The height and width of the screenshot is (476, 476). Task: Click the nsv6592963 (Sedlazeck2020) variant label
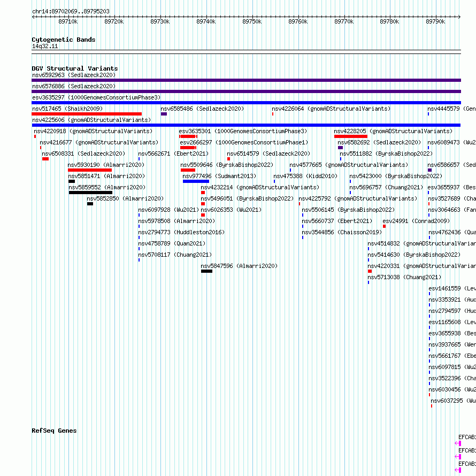pyautogui.click(x=74, y=75)
